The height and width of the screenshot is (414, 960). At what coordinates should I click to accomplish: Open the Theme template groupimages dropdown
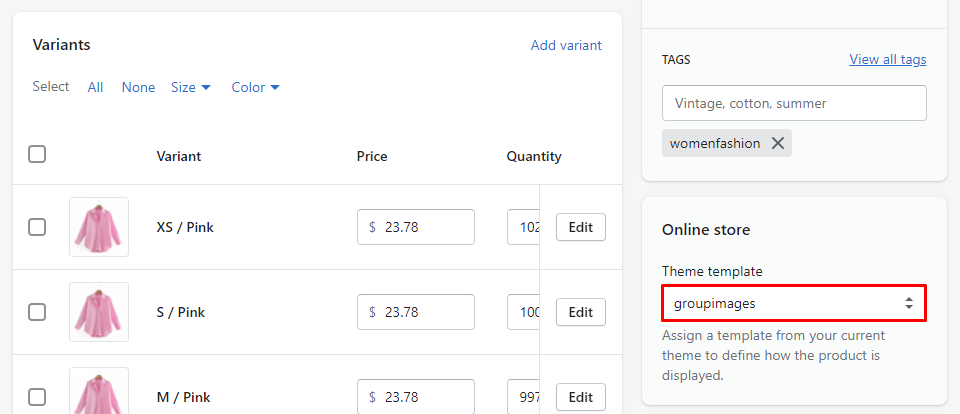(794, 303)
